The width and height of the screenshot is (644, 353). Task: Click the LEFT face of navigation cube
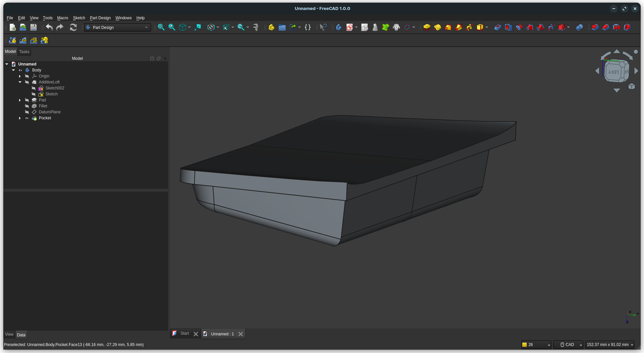point(613,72)
